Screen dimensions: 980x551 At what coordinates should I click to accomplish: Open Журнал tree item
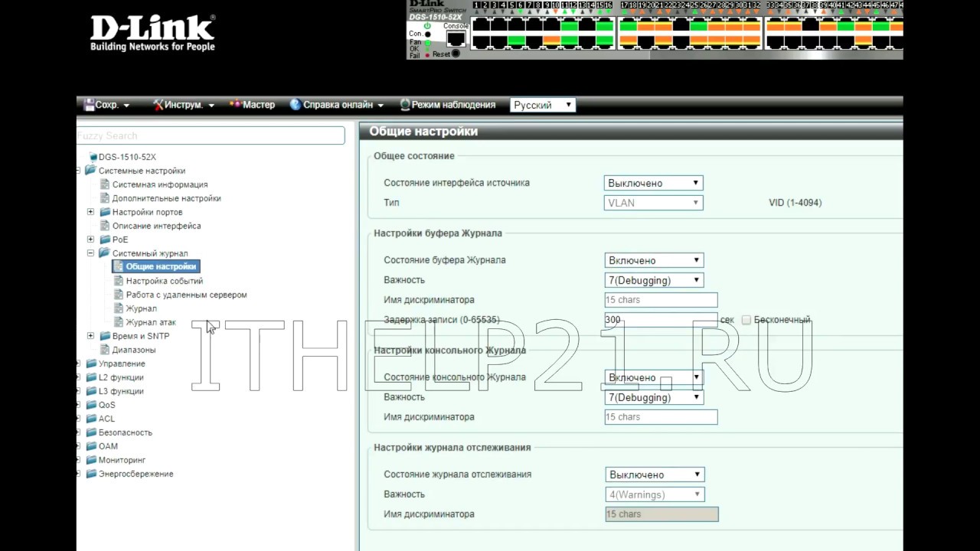coord(142,308)
